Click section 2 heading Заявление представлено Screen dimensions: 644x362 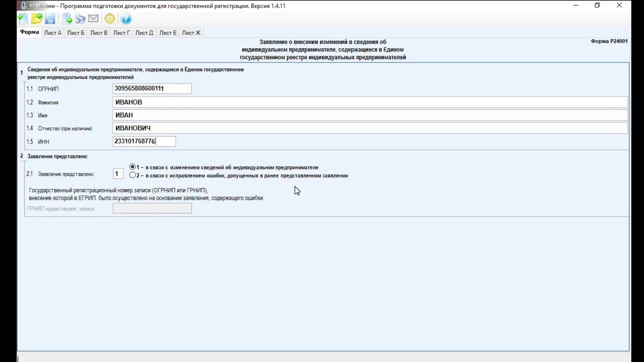pos(57,156)
